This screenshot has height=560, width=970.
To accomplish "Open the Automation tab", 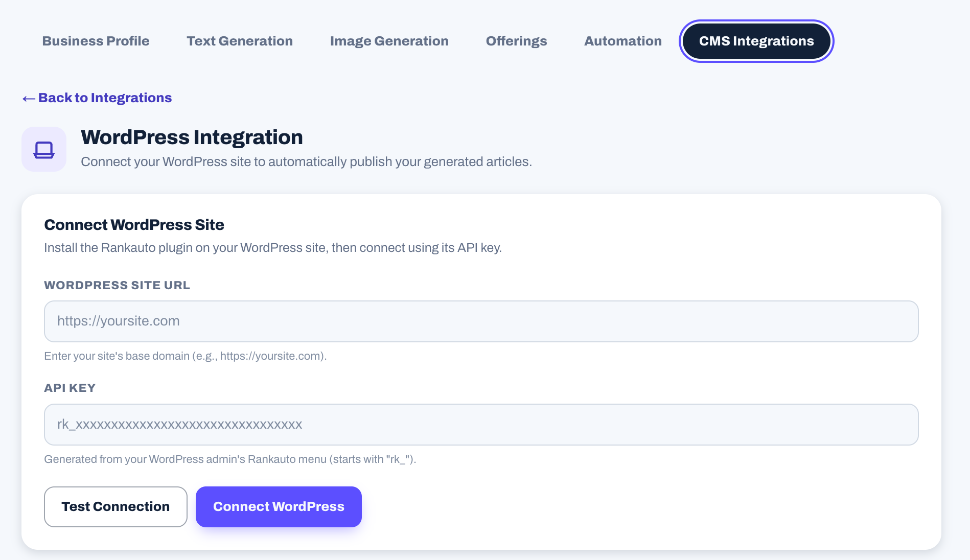I will pos(623,41).
